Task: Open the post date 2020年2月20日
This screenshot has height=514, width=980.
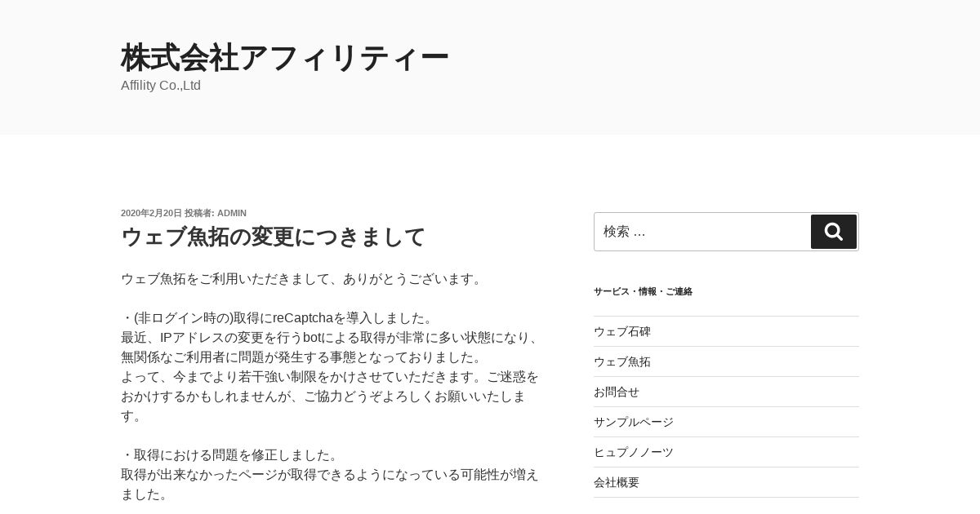Action: coord(151,213)
